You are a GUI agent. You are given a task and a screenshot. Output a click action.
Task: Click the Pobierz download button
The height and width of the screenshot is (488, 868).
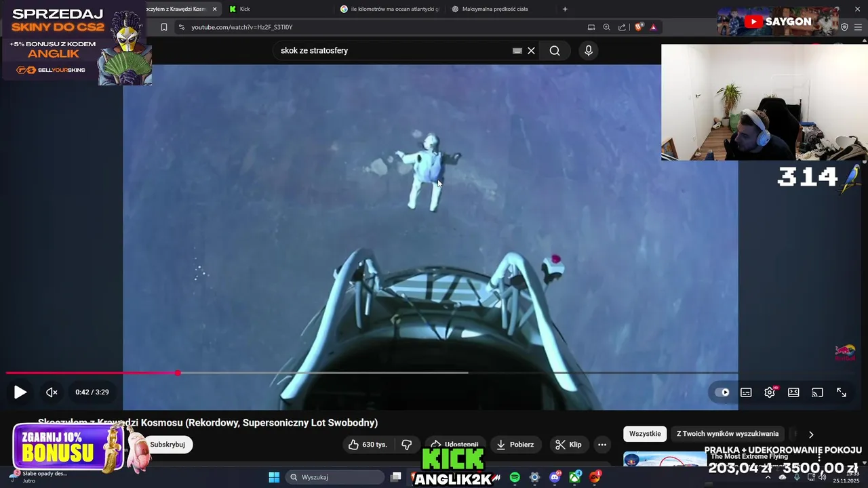point(515,445)
